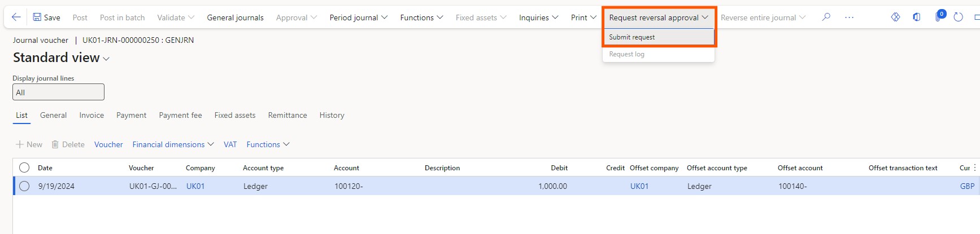The image size is (980, 234).
Task: Open the History tab
Action: pos(332,115)
